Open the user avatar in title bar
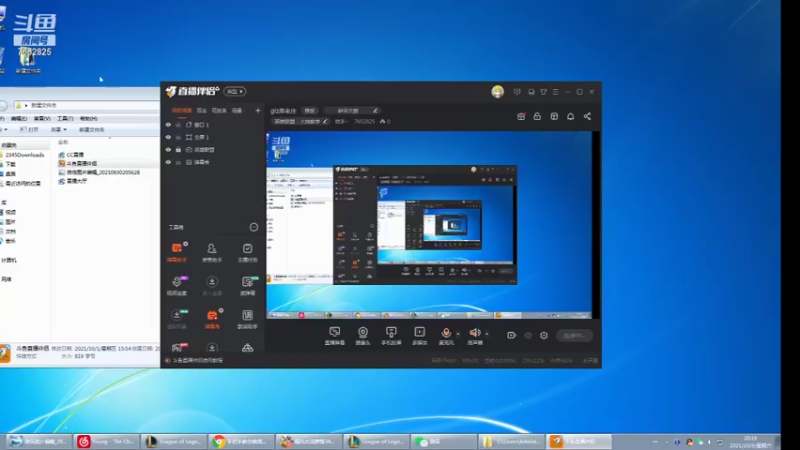 [x=497, y=91]
